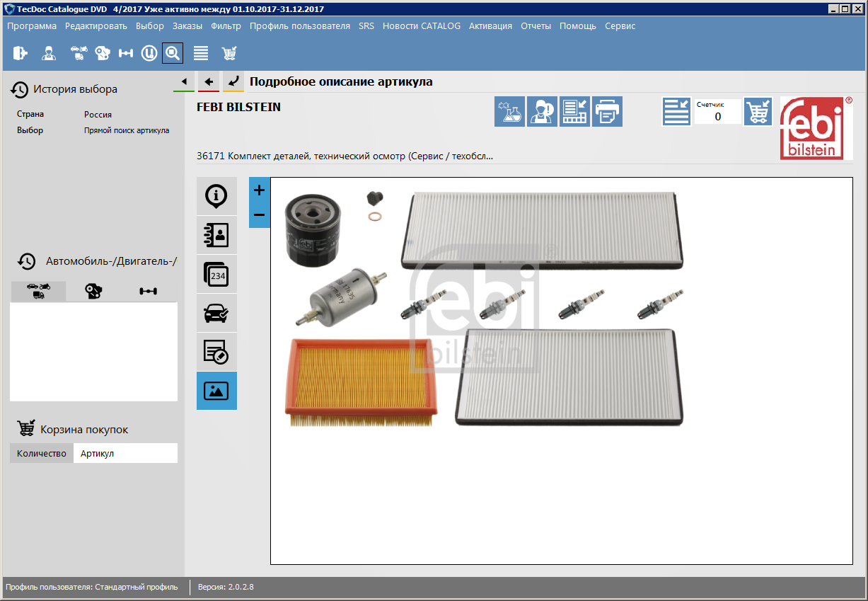Open the Фильтр menu

226,26
